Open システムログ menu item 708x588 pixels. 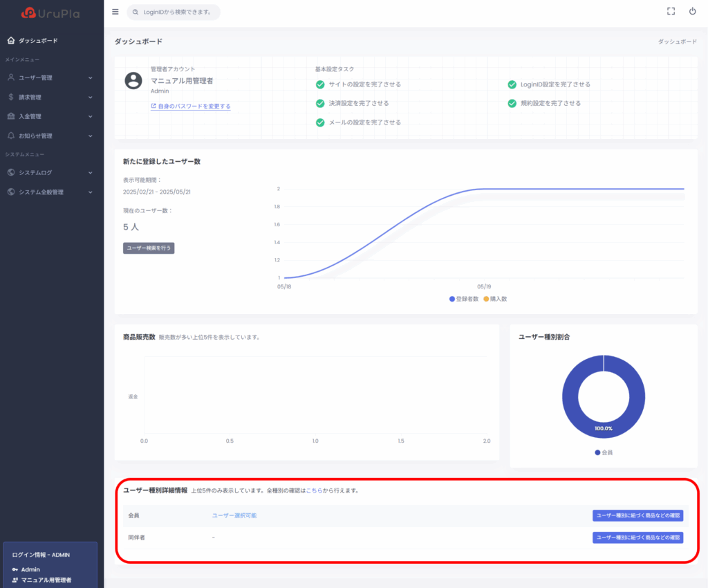coord(35,172)
